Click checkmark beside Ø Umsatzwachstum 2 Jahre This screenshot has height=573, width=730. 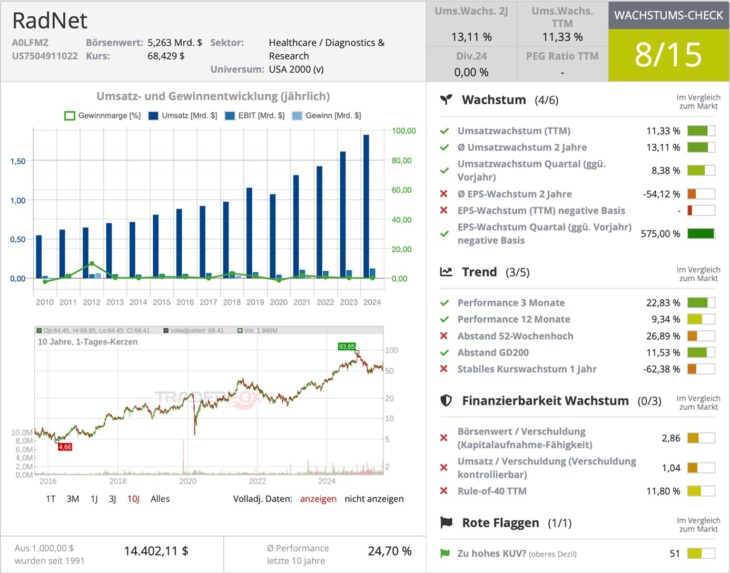(444, 148)
